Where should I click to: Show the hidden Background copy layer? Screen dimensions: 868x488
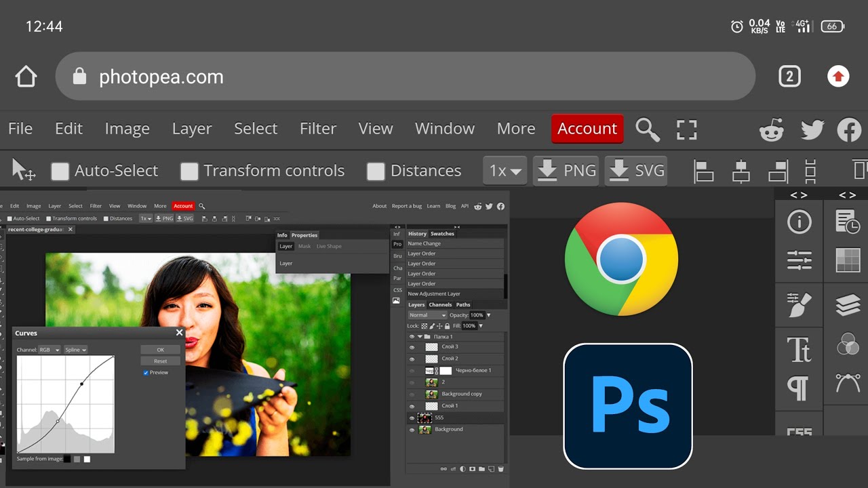(x=412, y=394)
